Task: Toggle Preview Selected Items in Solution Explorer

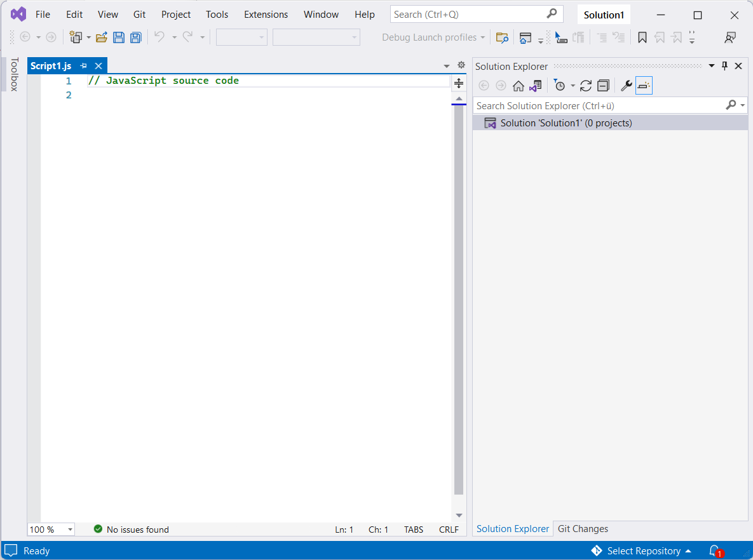Action: coord(644,86)
